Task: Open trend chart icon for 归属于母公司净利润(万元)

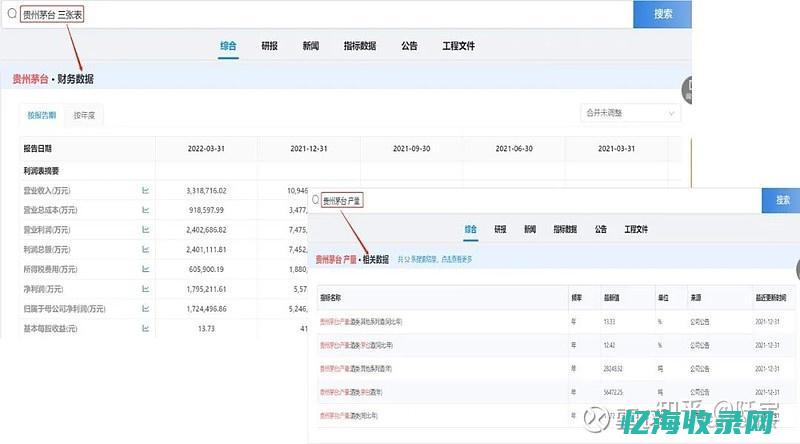Action: coord(145,309)
